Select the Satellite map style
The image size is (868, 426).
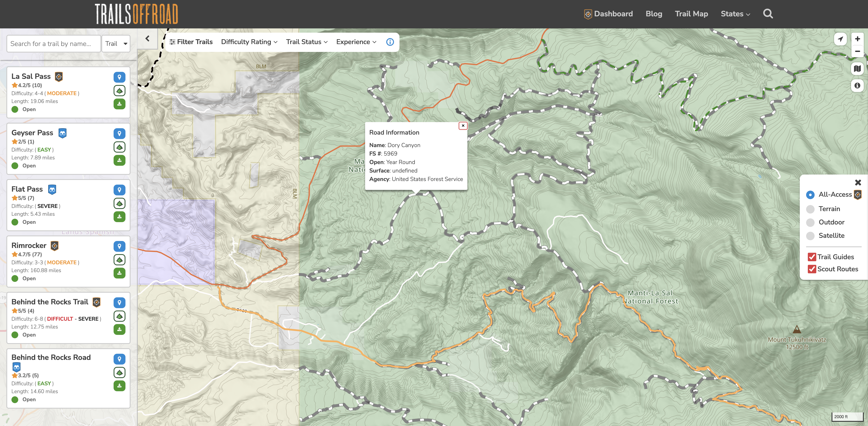pos(810,236)
